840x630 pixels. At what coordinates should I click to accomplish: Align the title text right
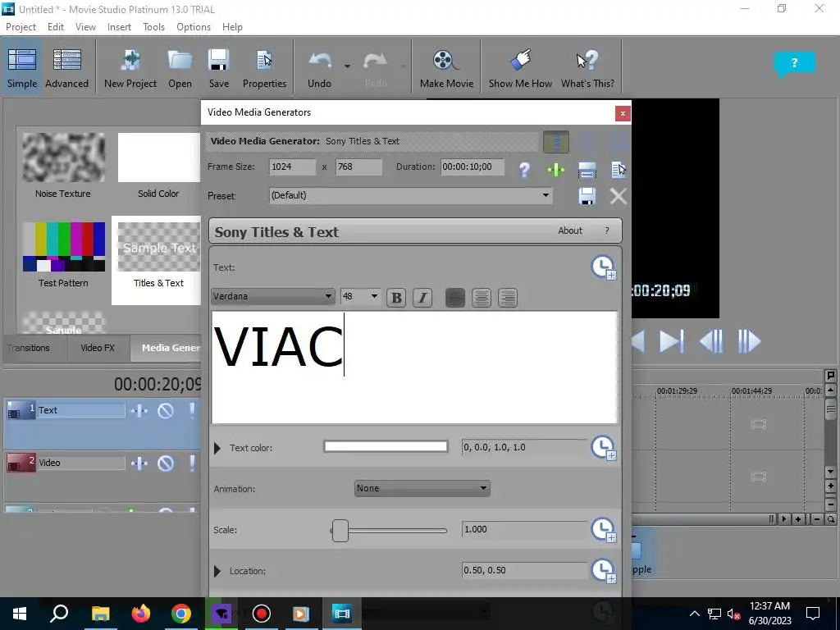coord(507,298)
